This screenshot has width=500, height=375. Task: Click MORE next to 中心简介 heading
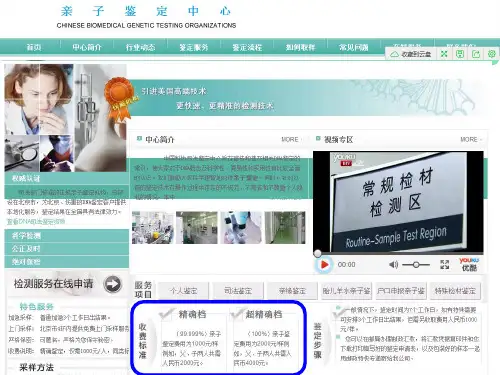(x=290, y=139)
